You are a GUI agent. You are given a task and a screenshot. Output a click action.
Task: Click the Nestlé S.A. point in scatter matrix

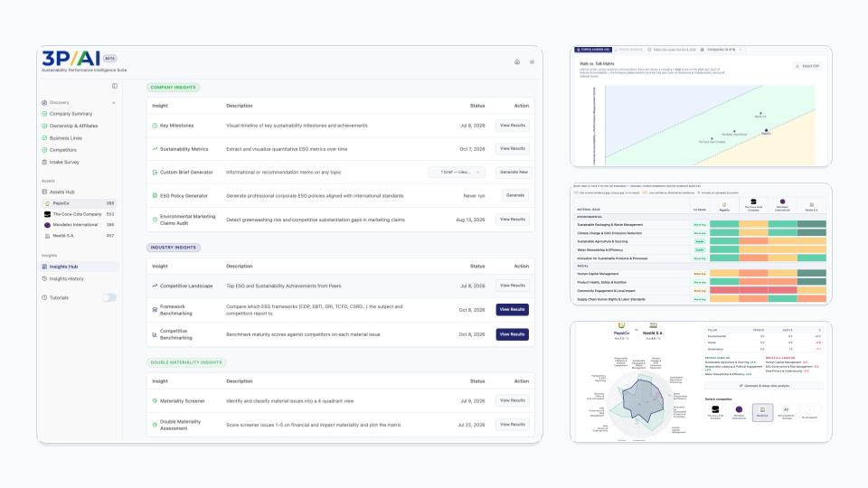tap(760, 114)
